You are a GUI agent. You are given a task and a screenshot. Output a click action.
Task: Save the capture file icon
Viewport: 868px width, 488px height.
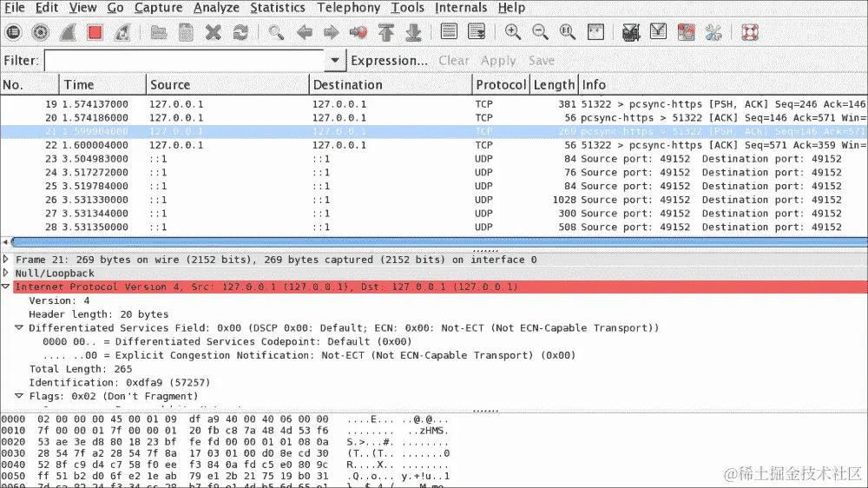point(186,33)
